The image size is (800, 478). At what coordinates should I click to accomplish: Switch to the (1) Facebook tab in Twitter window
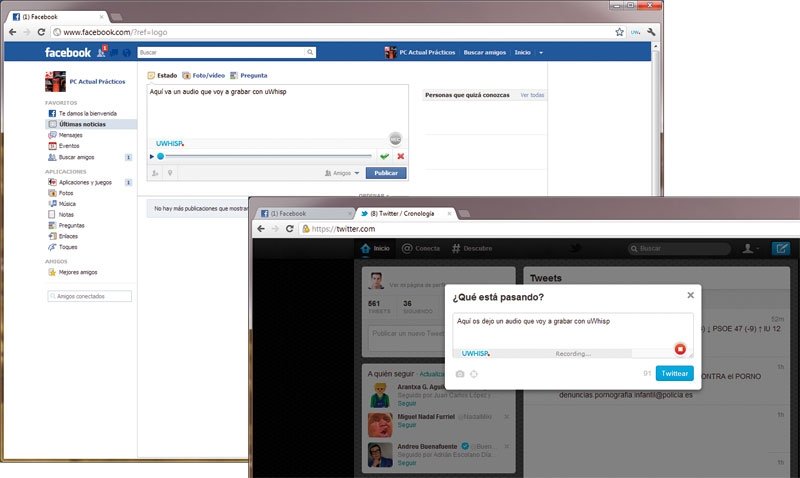[305, 213]
